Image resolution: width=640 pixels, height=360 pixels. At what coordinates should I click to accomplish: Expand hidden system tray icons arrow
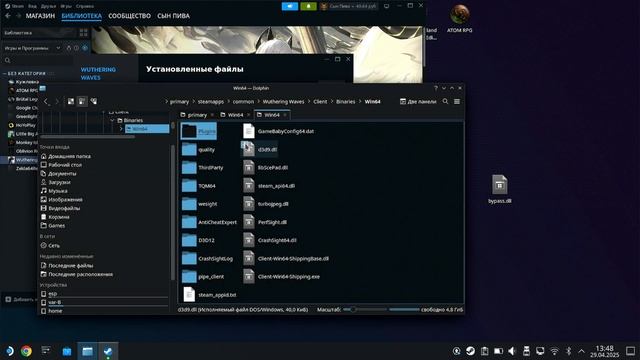tap(582, 351)
